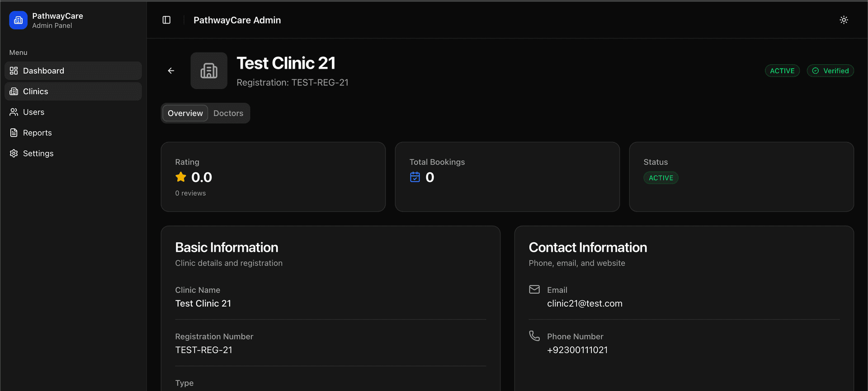This screenshot has width=868, height=391.
Task: Click the 0.0 rating value
Action: click(x=202, y=177)
